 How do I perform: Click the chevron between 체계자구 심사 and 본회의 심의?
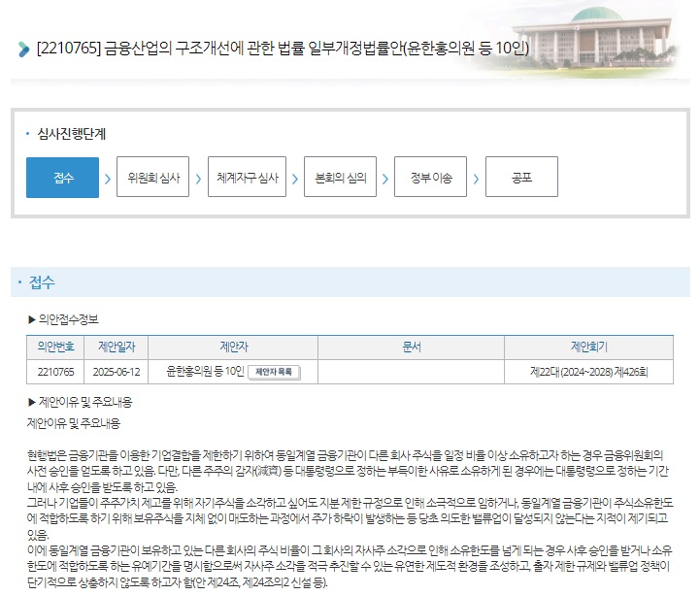(292, 179)
